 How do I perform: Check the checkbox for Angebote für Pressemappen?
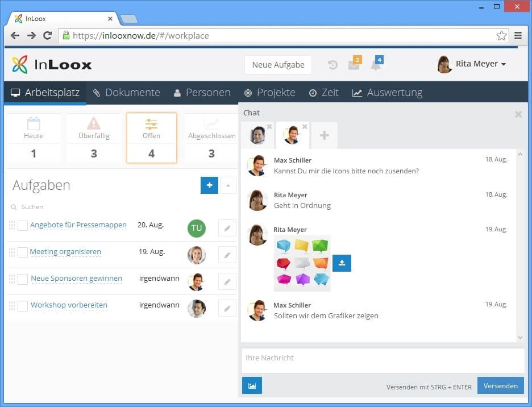click(22, 225)
